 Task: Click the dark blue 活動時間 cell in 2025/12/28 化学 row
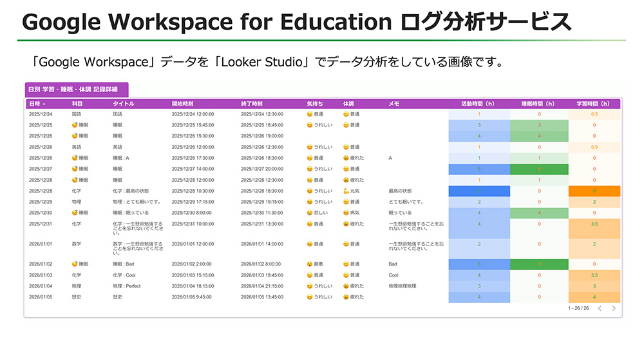coord(478,191)
